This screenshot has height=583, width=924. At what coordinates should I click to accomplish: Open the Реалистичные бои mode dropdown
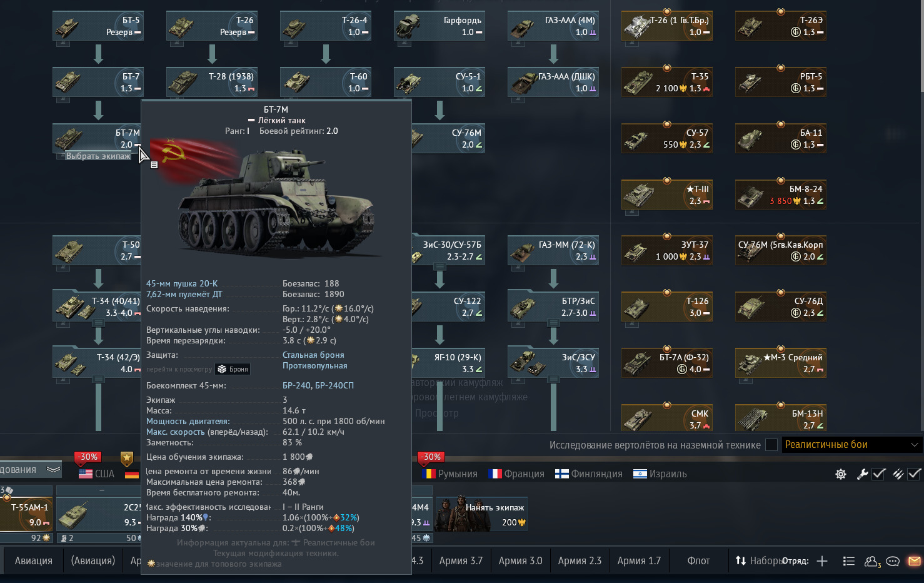851,445
